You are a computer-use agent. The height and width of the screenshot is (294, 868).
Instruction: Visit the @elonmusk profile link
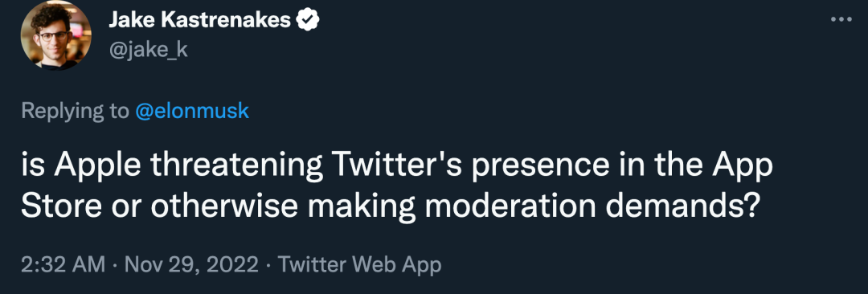pyautogui.click(x=192, y=112)
